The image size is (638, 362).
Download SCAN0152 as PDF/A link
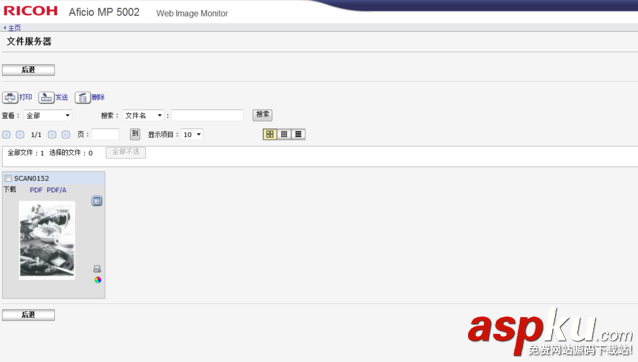pos(57,190)
